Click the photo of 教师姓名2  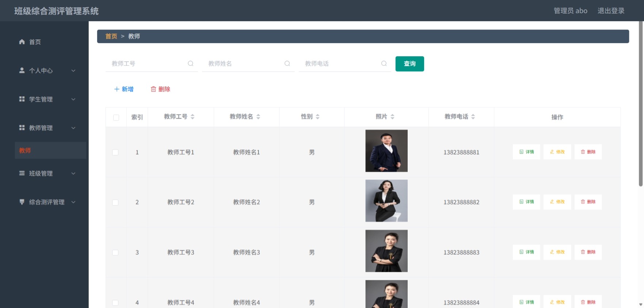click(x=386, y=201)
